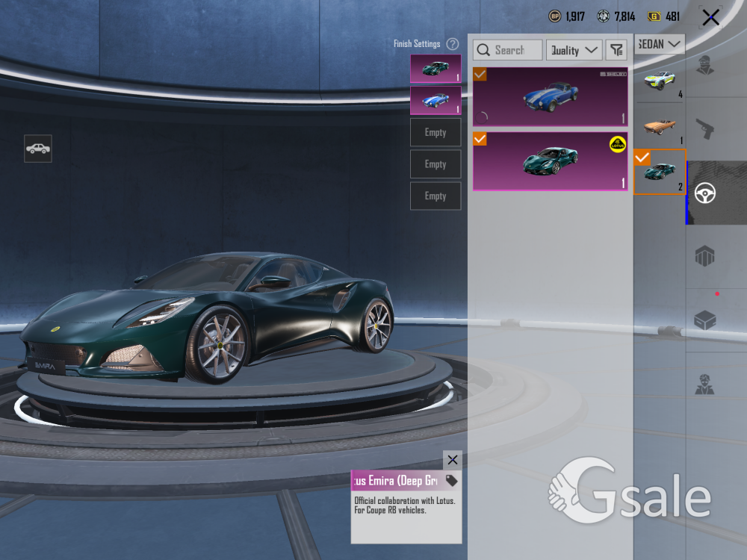This screenshot has width=747, height=560.
Task: Toggle checkmark on selected green coupe vehicle
Action: [x=642, y=158]
